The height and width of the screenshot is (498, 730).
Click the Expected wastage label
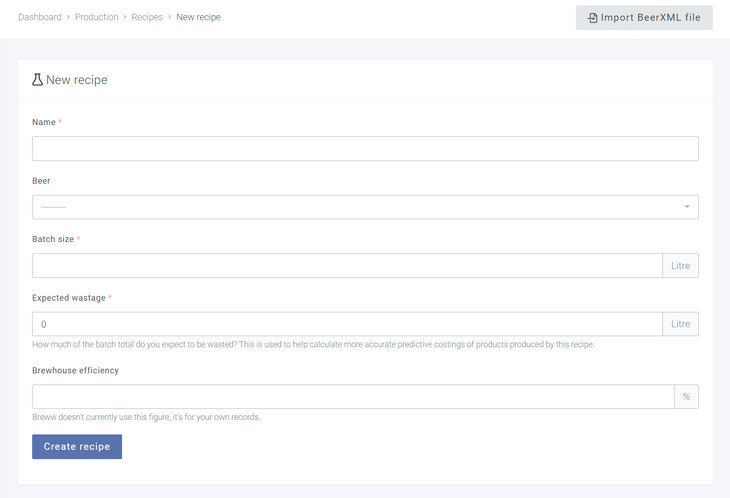[69, 298]
